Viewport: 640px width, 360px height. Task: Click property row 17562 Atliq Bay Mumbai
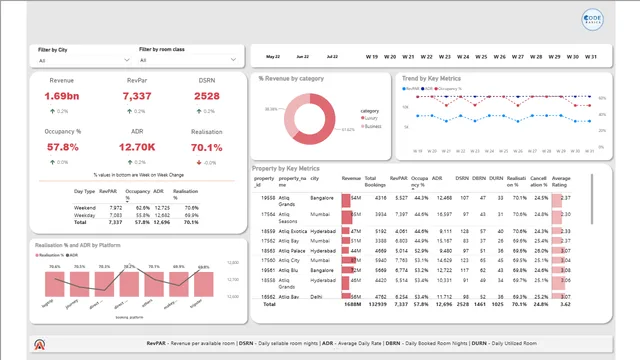point(412,241)
